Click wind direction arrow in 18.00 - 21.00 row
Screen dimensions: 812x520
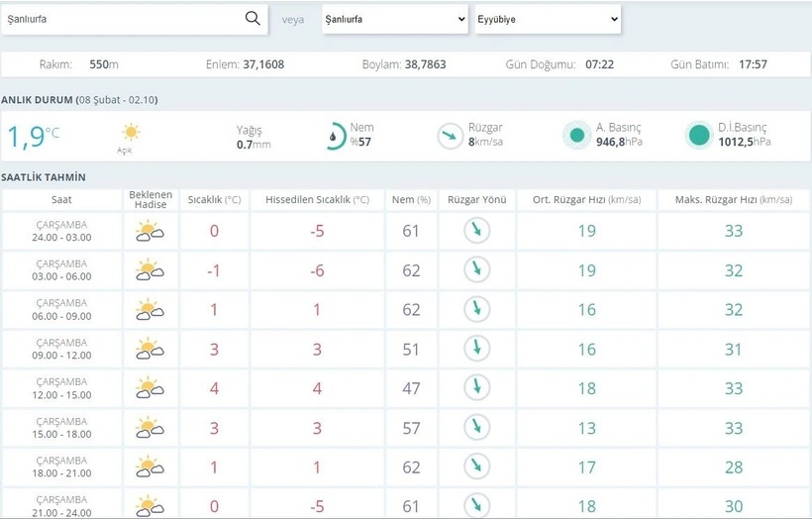pyautogui.click(x=477, y=467)
